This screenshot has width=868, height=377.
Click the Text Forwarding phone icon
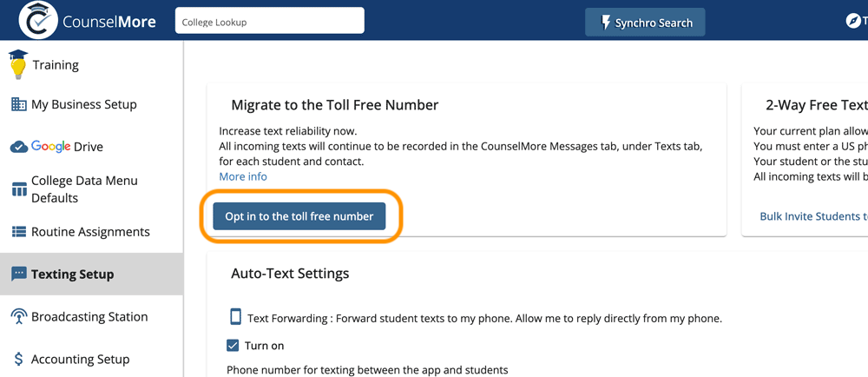236,317
